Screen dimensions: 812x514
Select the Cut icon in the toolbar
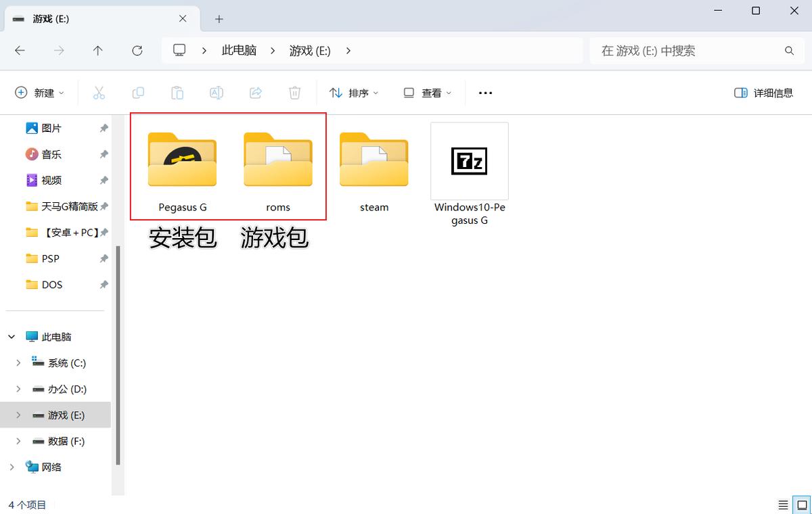99,93
